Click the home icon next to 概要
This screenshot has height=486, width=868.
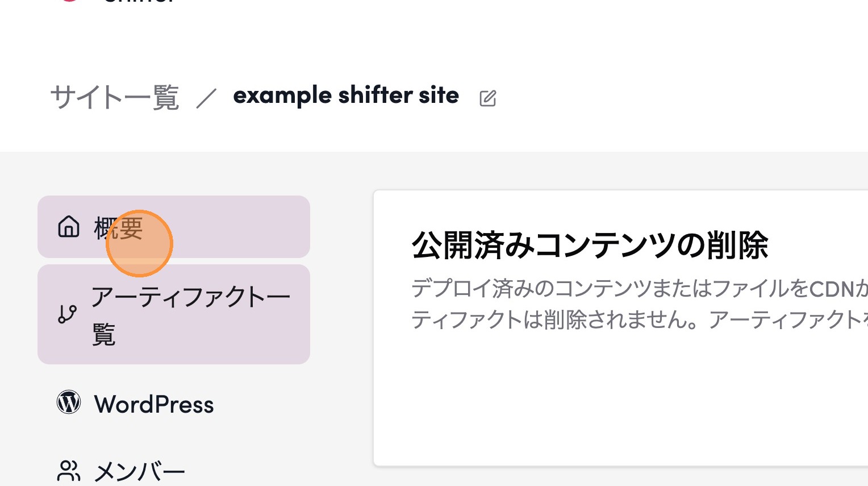[69, 226]
